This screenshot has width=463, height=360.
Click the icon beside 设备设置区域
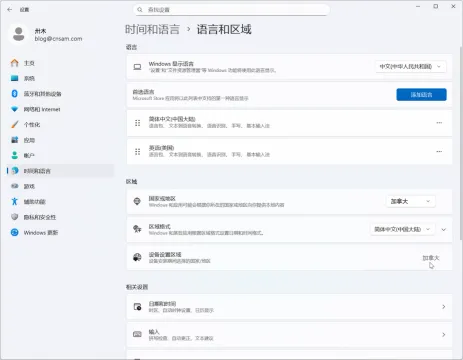(x=137, y=257)
